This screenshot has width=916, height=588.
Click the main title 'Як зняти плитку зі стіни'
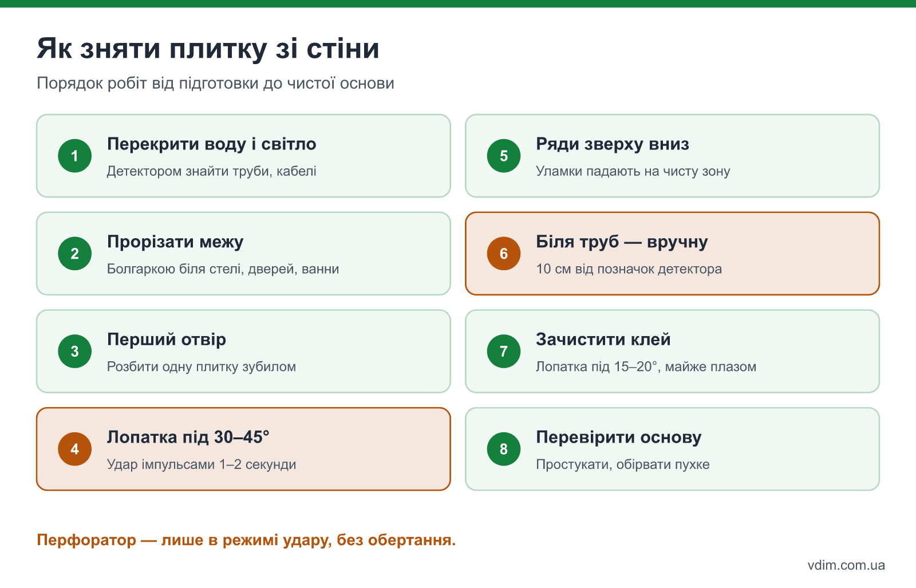[208, 48]
